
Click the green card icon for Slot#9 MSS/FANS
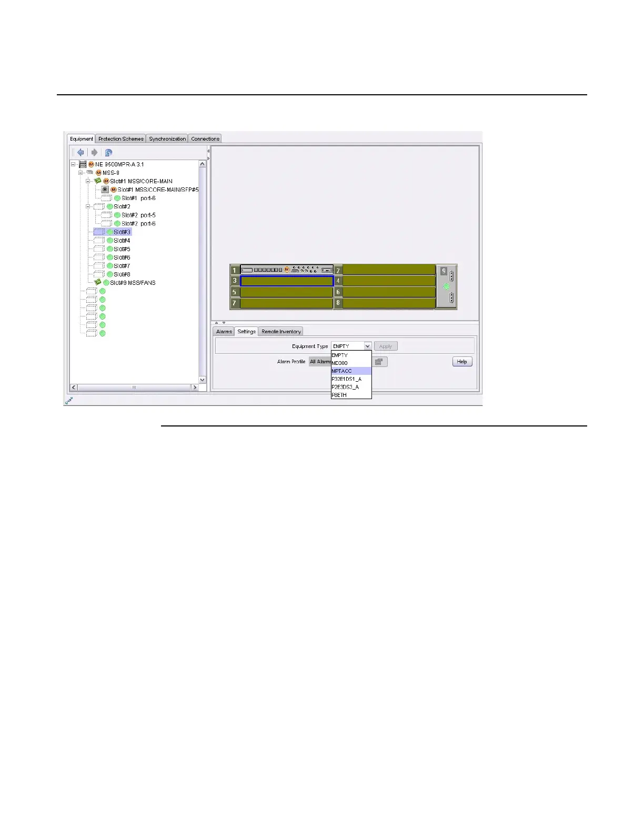coord(98,282)
